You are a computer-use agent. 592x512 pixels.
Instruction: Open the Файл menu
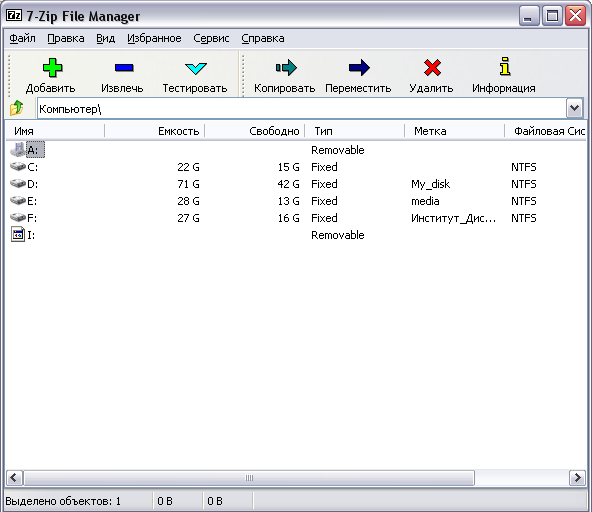point(22,38)
